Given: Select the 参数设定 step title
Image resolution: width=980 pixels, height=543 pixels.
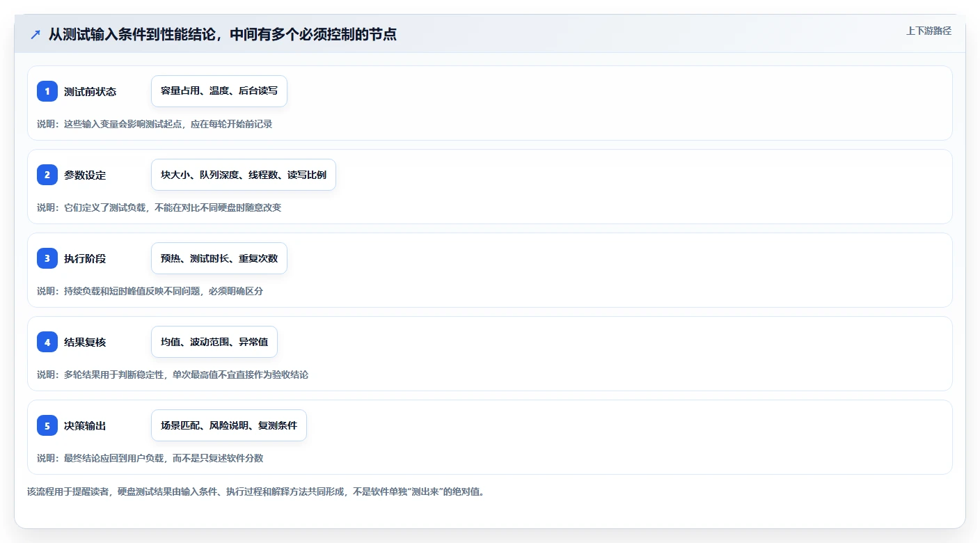Looking at the screenshot, I should [x=85, y=175].
